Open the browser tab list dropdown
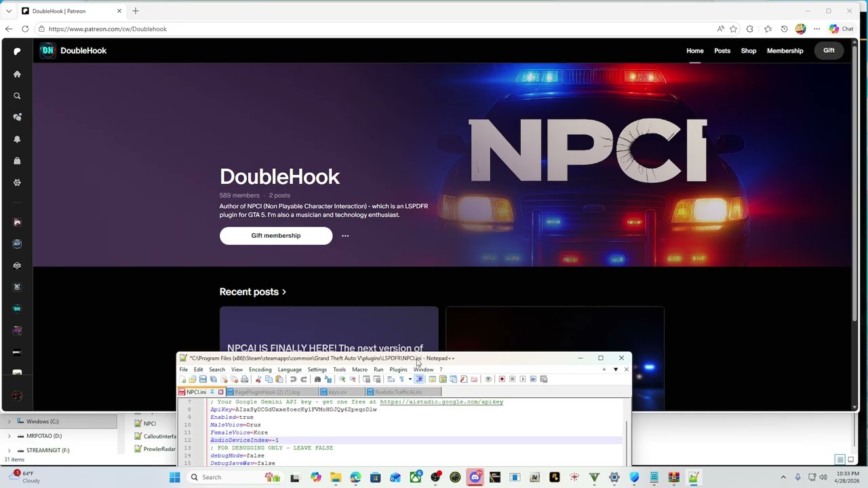Screen dimensions: 868x488 pos(9,11)
